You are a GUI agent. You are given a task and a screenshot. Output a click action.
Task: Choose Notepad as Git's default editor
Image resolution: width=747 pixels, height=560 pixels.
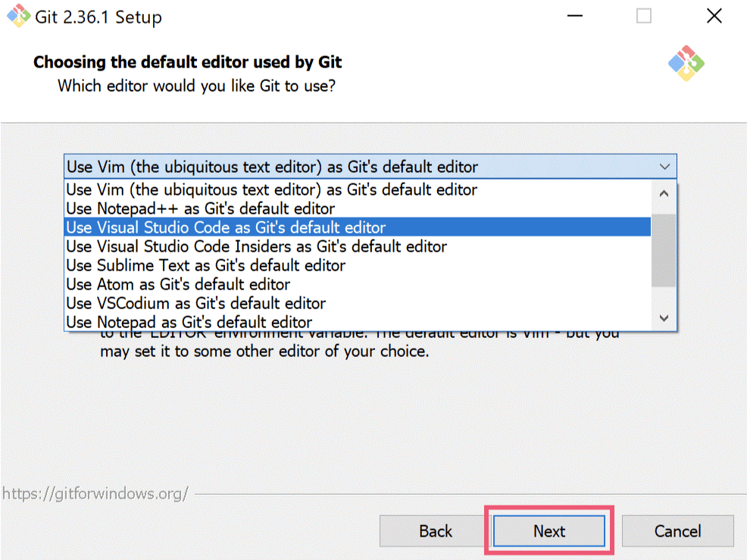click(189, 322)
